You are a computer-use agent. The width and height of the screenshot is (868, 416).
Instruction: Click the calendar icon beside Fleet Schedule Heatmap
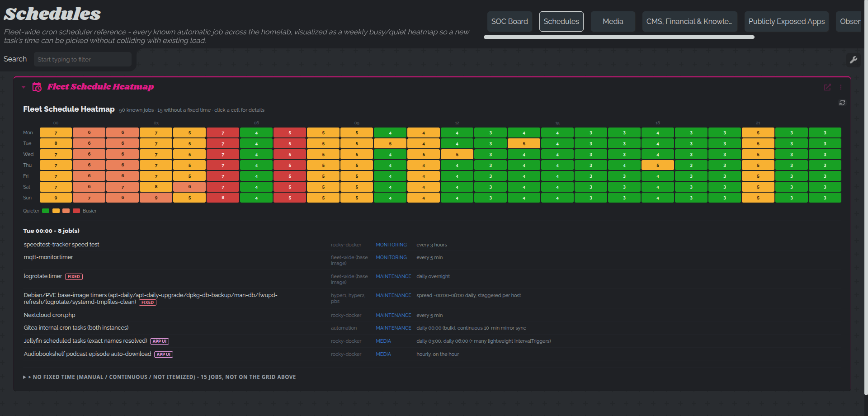pos(37,87)
